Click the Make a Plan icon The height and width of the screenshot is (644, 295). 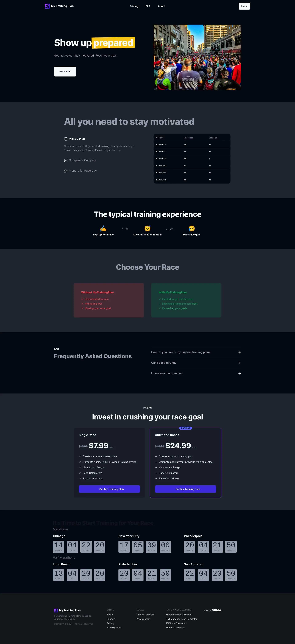point(66,138)
